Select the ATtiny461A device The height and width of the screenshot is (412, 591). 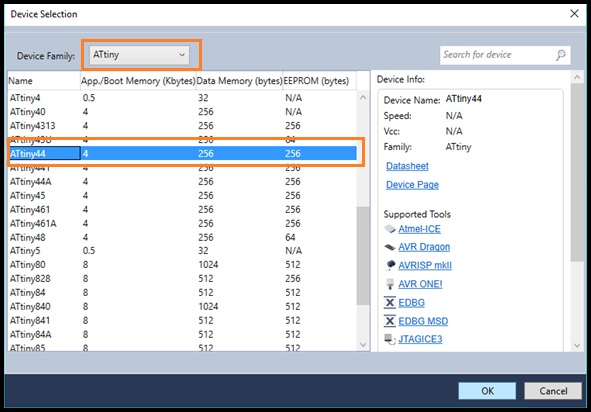point(182,223)
